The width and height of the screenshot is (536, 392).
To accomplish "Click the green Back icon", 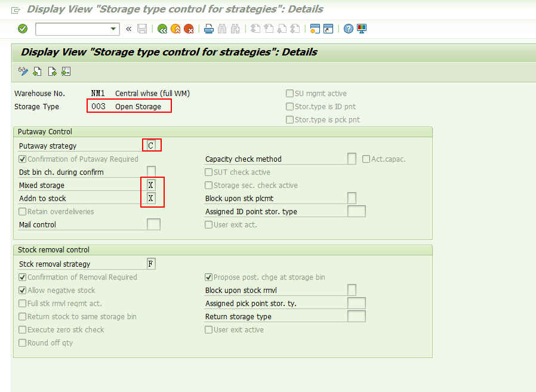I will 162,29.
